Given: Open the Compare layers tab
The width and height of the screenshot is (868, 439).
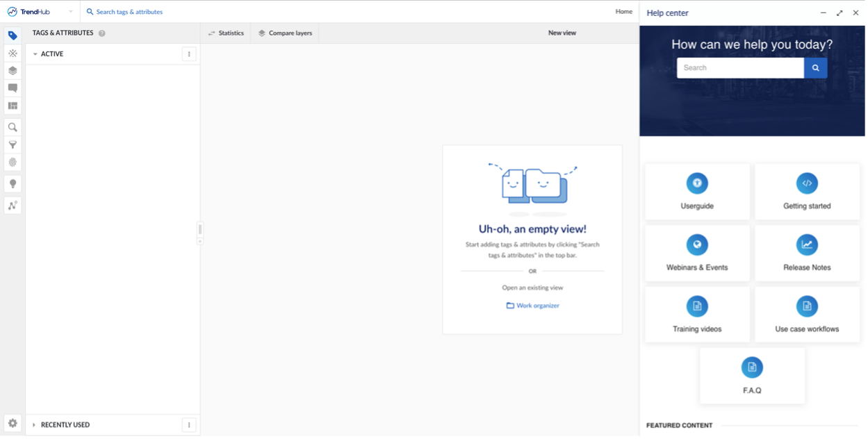Looking at the screenshot, I should 285,33.
